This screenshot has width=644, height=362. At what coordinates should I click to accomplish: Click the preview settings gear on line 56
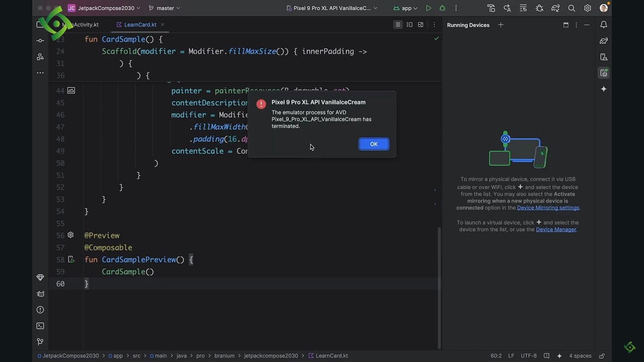(71, 235)
